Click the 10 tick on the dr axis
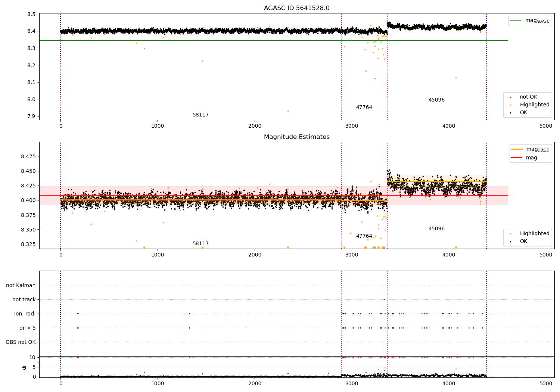The image size is (560, 392). pos(32,358)
